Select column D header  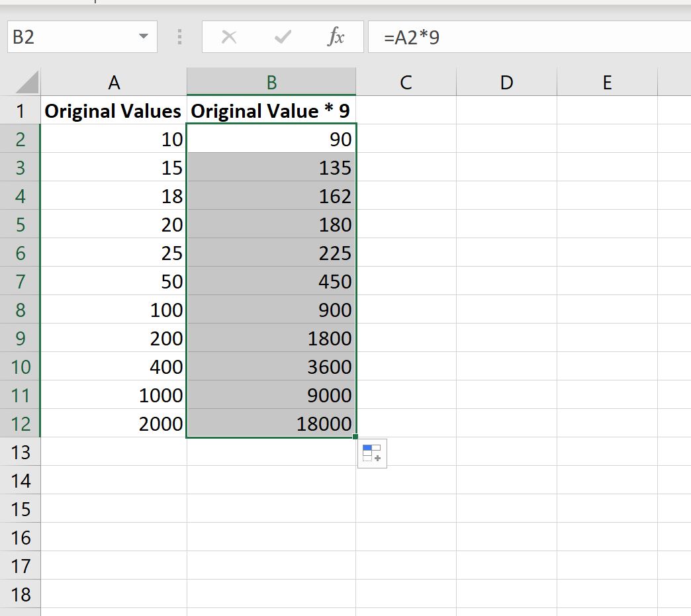coord(506,82)
